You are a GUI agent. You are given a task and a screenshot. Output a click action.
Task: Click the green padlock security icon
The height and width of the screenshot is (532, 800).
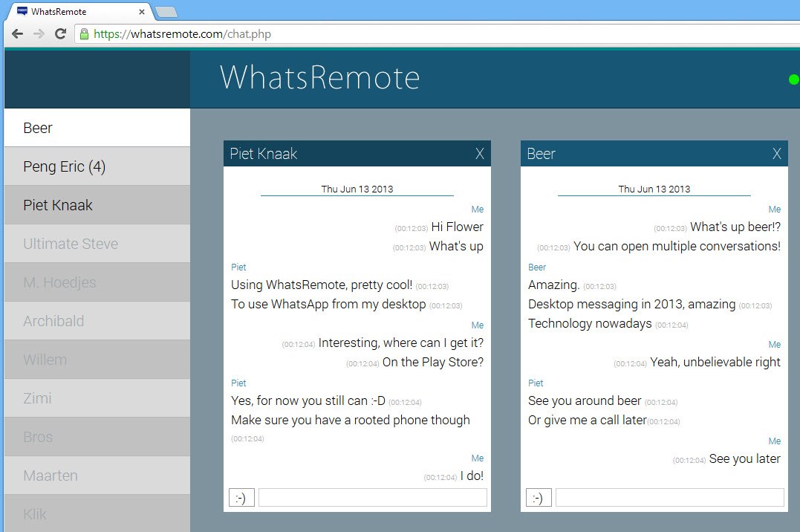(x=84, y=34)
